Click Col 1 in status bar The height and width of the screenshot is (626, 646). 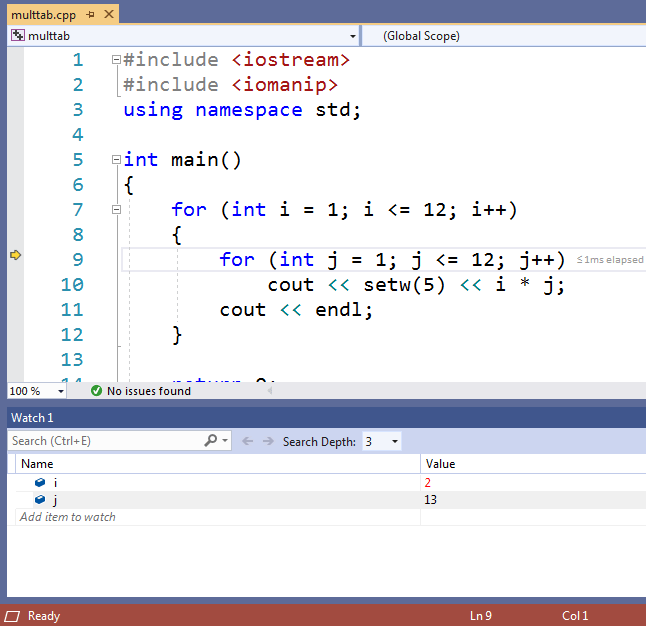[575, 616]
